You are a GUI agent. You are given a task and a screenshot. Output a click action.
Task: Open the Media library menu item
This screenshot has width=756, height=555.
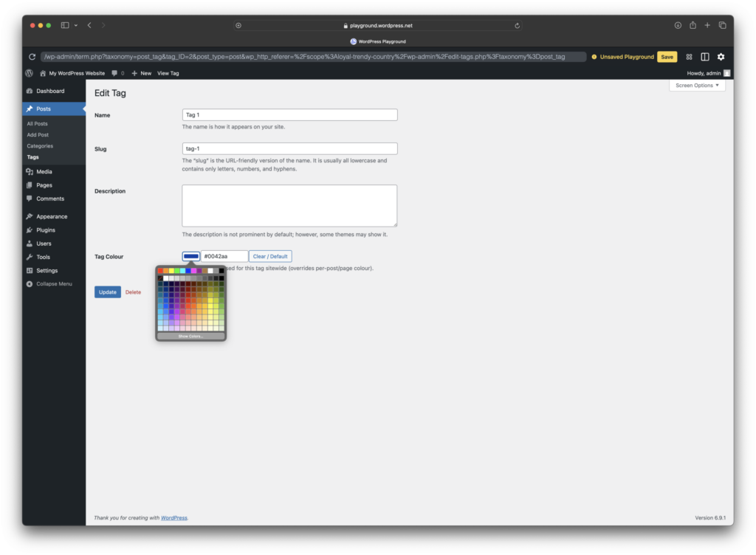[x=44, y=171]
